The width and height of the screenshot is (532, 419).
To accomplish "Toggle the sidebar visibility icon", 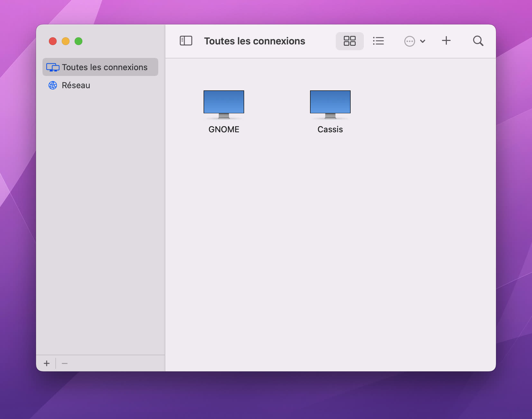I will click(186, 41).
